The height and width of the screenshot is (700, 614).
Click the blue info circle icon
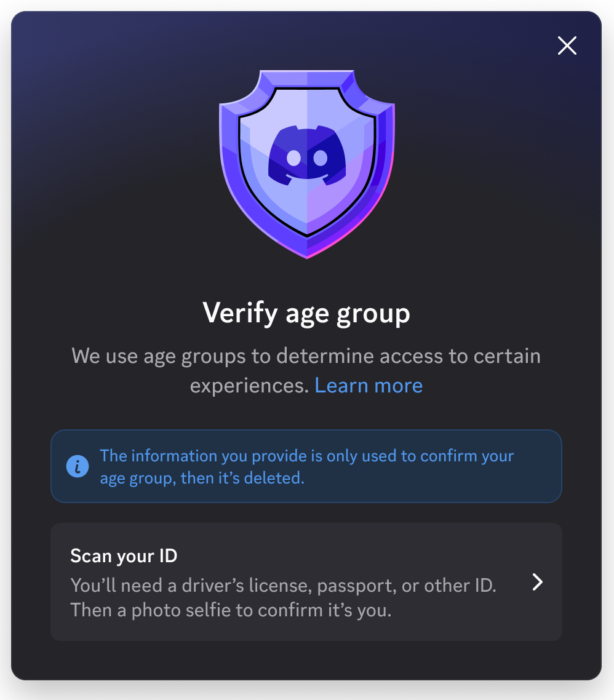point(78,466)
